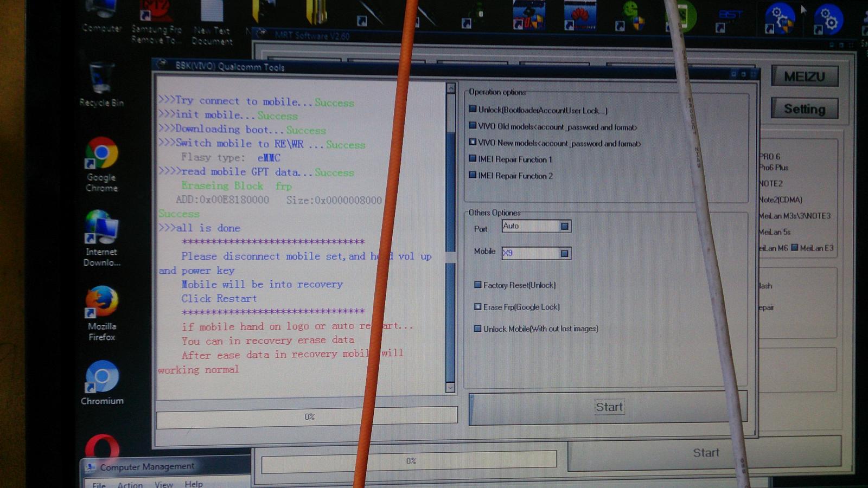Screen dimensions: 868x488
Task: Click log line 'Downloading boot...Success'
Action: [242, 130]
